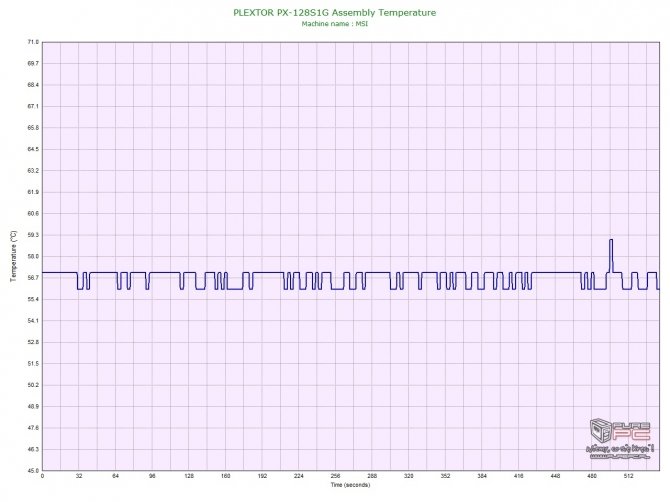Select the 47.6 temperature axis value
The width and height of the screenshot is (670, 502).
click(33, 428)
